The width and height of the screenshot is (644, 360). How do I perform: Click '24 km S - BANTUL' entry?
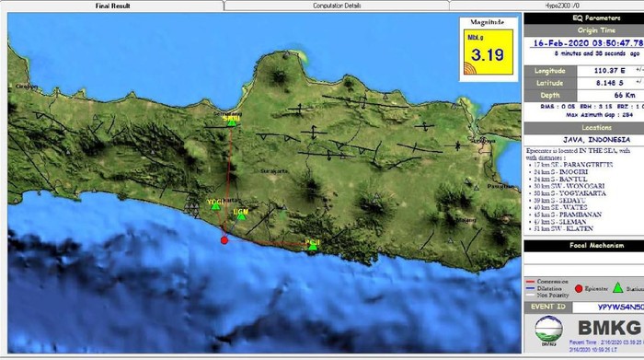[560, 180]
